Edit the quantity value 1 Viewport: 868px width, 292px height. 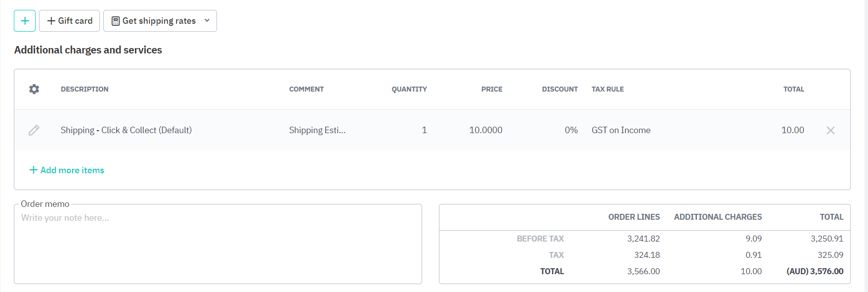[424, 130]
